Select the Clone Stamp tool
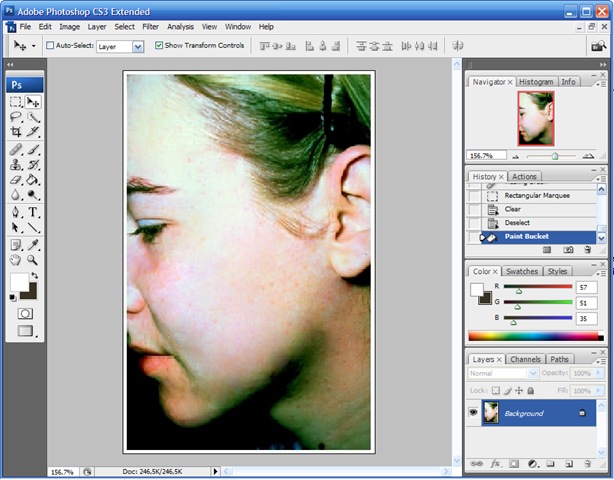Image resolution: width=614 pixels, height=480 pixels. 16,164
